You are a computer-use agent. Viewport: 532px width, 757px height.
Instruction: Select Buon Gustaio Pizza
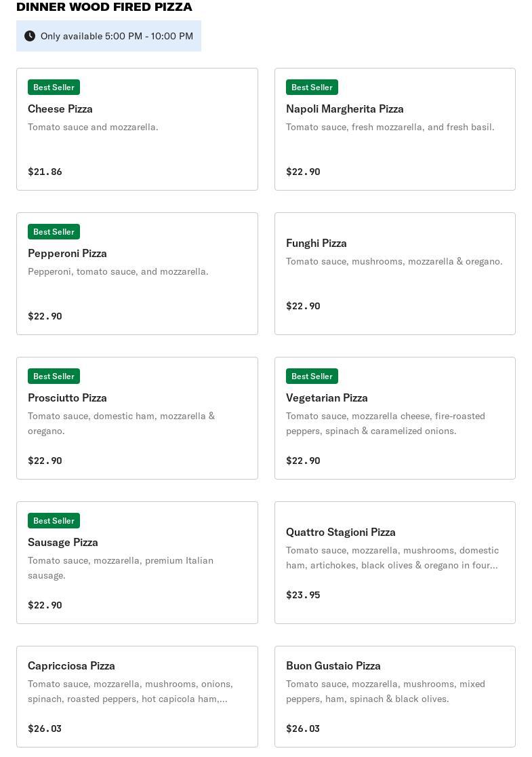pos(333,665)
